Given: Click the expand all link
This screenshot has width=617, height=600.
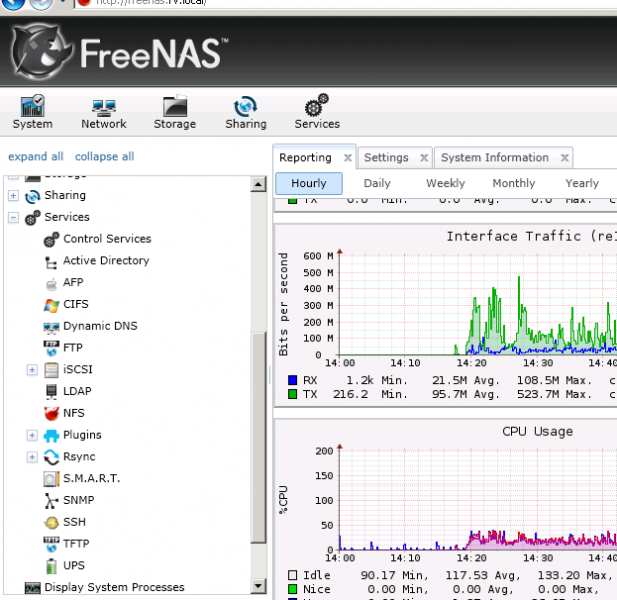Looking at the screenshot, I should click(36, 157).
